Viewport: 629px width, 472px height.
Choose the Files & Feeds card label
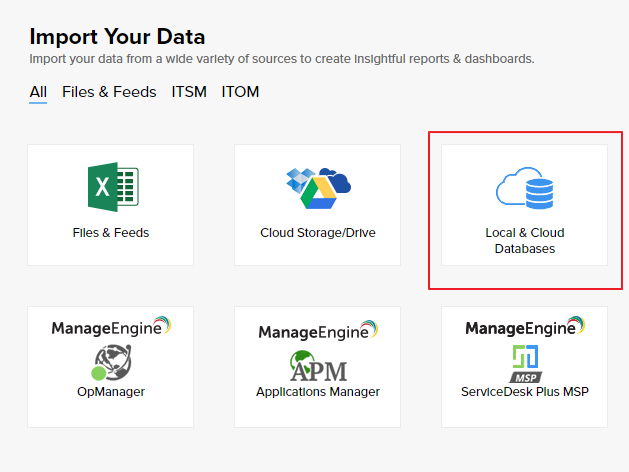point(111,233)
